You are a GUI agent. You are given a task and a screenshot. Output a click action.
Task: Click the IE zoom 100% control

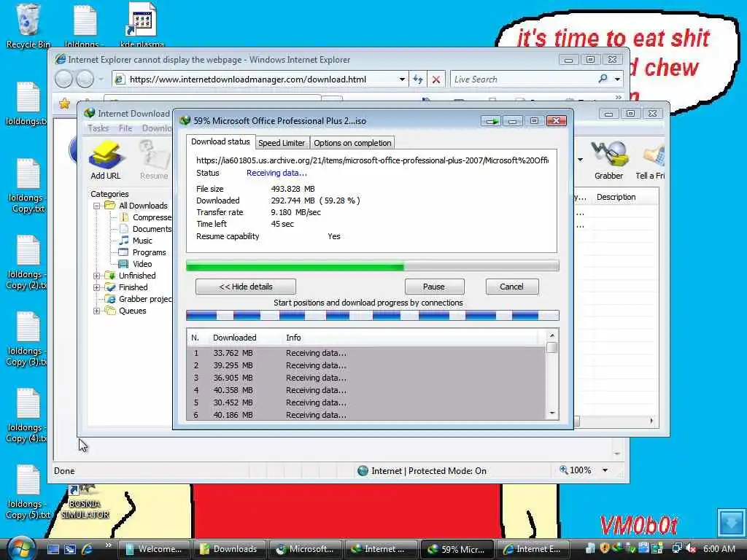[x=576, y=470]
